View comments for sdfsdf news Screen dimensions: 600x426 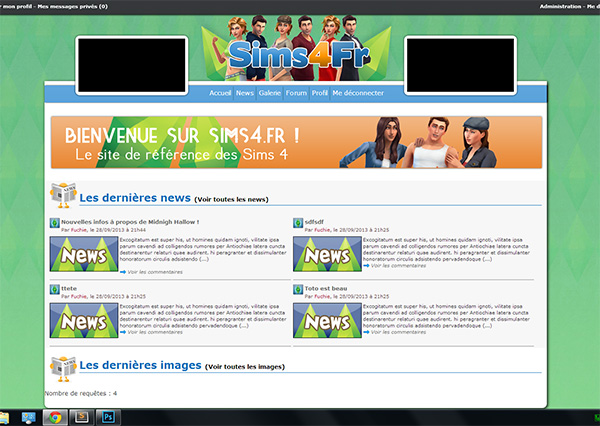coord(398,266)
